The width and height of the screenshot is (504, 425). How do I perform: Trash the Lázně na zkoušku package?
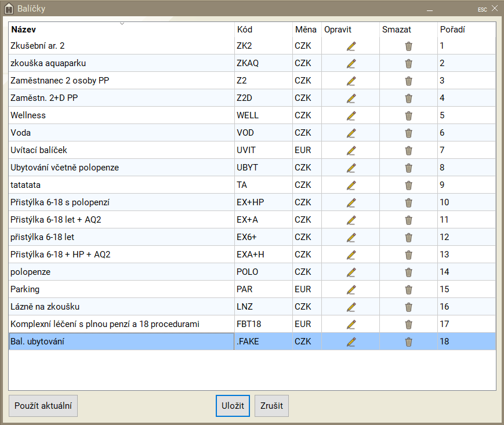[408, 307]
